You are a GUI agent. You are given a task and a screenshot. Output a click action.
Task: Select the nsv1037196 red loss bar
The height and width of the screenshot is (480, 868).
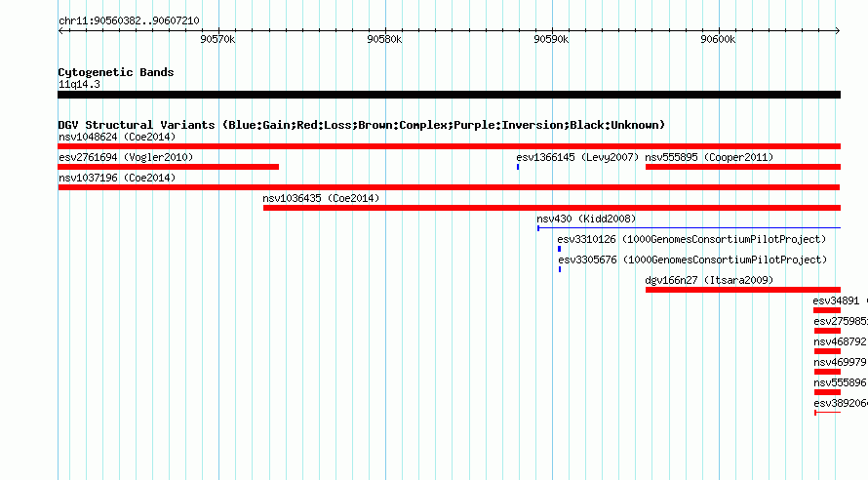tap(449, 187)
